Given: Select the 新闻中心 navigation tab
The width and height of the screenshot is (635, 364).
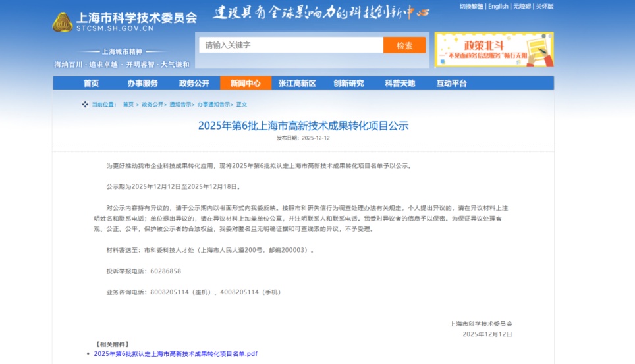Looking at the screenshot, I should tap(246, 83).
